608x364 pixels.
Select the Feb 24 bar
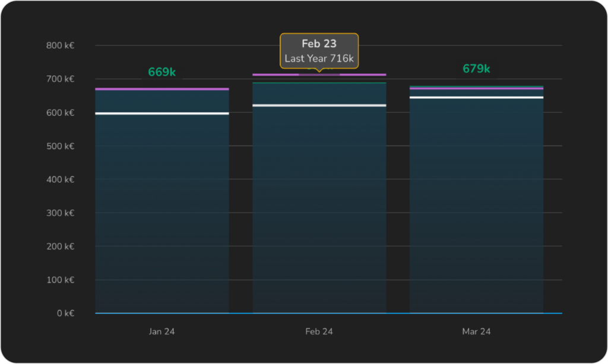tap(319, 208)
